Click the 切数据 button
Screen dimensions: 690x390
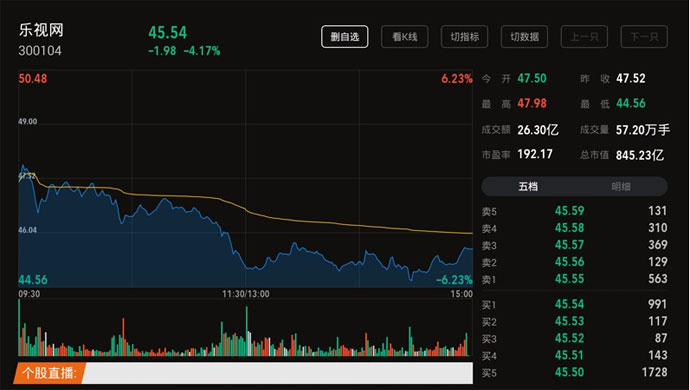[524, 37]
